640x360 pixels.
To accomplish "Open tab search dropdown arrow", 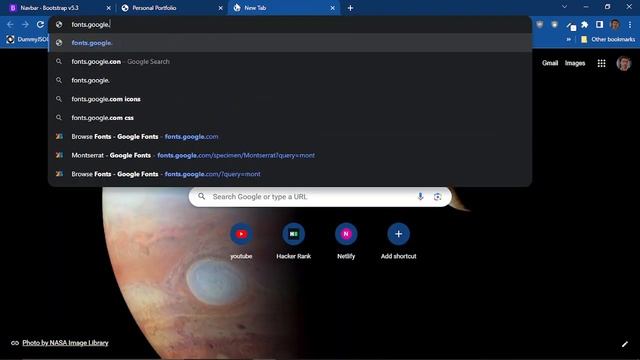I will [564, 7].
